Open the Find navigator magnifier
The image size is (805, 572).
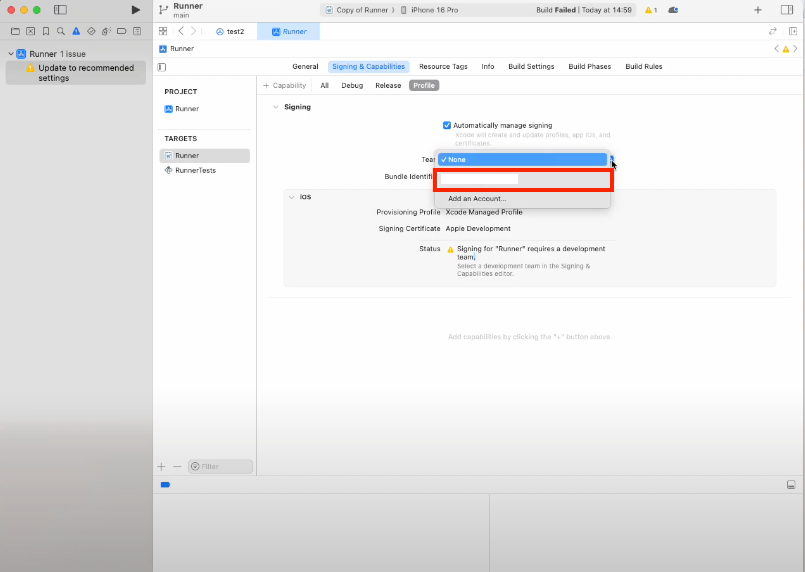[61, 31]
